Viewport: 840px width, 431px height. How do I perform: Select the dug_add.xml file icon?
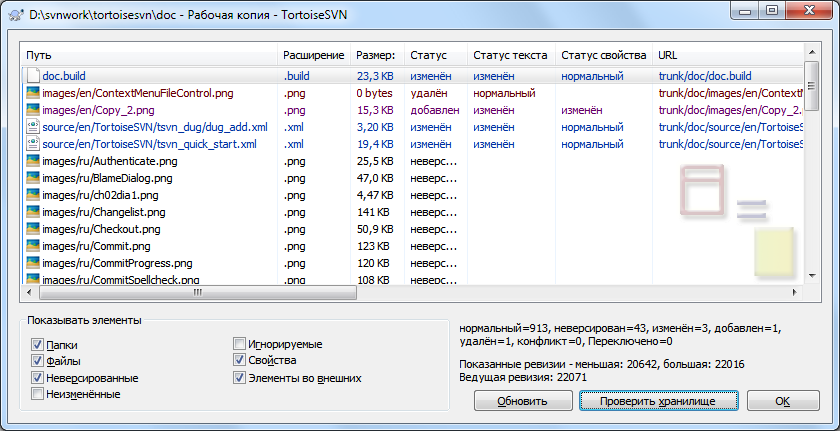coord(33,127)
